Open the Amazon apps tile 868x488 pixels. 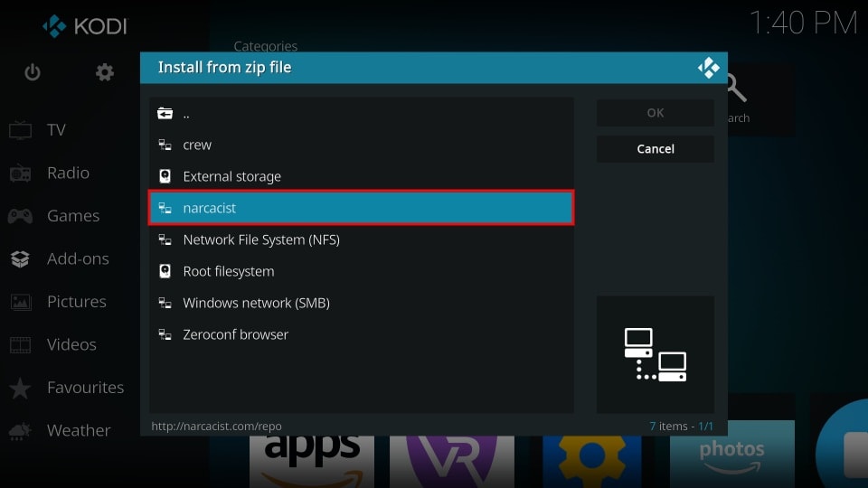pos(312,462)
